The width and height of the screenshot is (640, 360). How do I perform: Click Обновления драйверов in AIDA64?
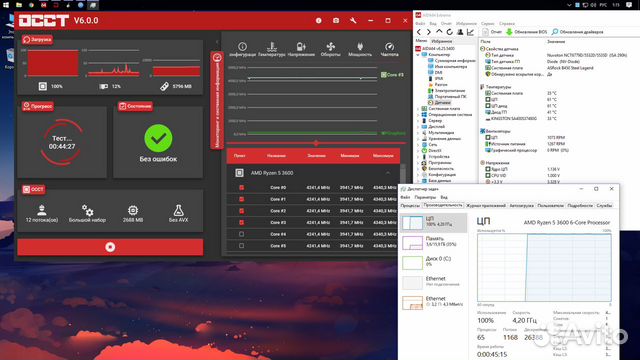pyautogui.click(x=577, y=32)
